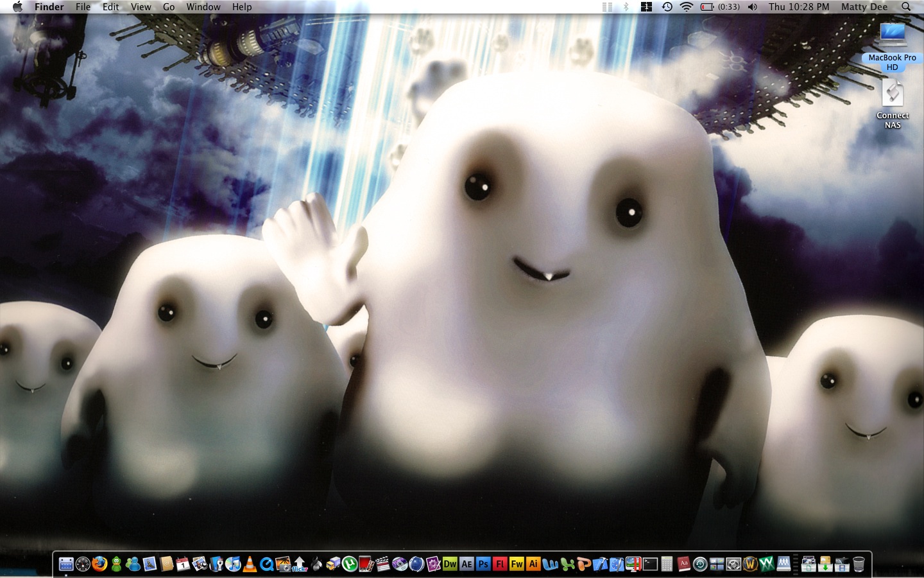Launch uTorrent from the Dock
This screenshot has width=924, height=578.
[349, 564]
